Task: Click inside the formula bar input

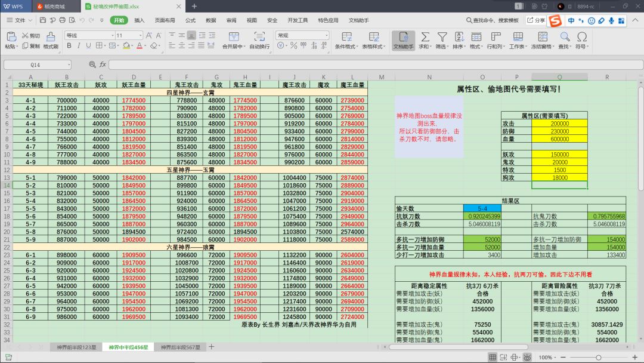Action: [x=376, y=64]
